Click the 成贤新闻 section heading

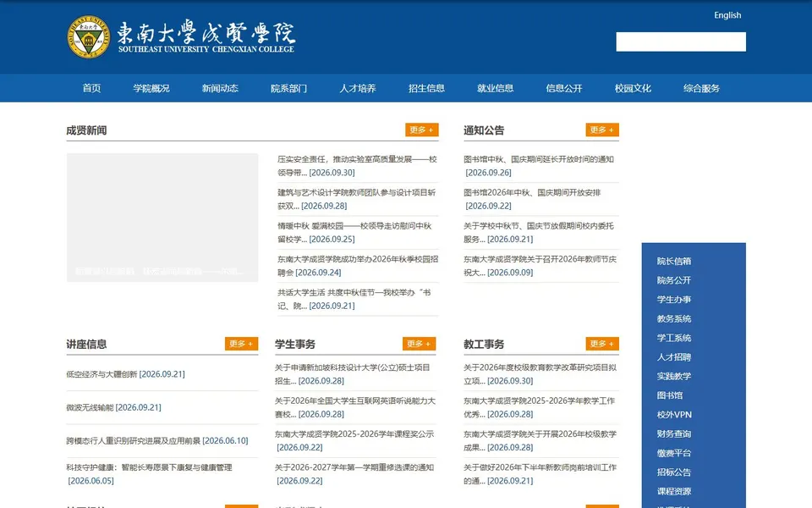[x=86, y=130]
